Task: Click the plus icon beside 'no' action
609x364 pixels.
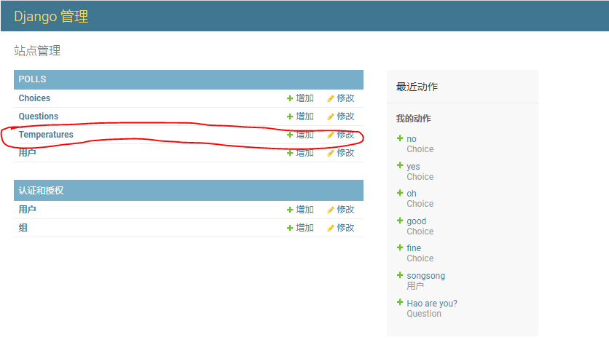Action: [x=400, y=138]
